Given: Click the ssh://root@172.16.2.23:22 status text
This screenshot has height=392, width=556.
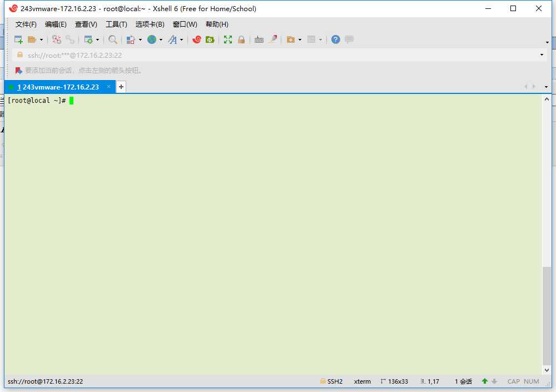Looking at the screenshot, I should [x=45, y=381].
